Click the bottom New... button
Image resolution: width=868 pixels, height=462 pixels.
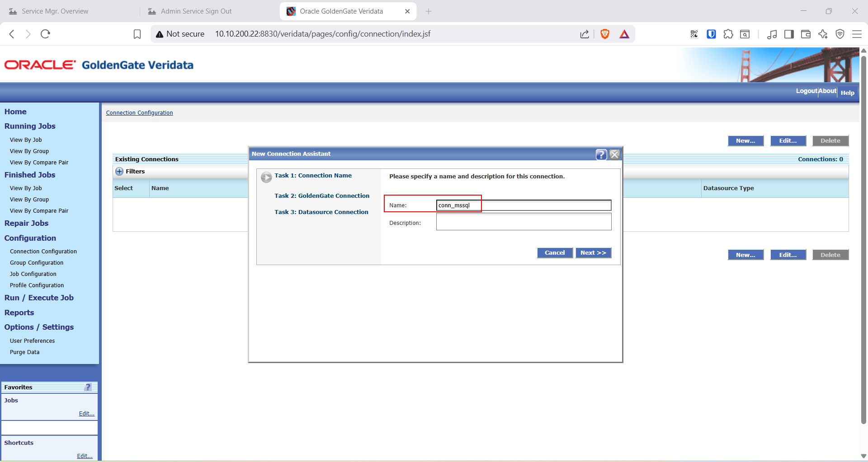coord(745,255)
